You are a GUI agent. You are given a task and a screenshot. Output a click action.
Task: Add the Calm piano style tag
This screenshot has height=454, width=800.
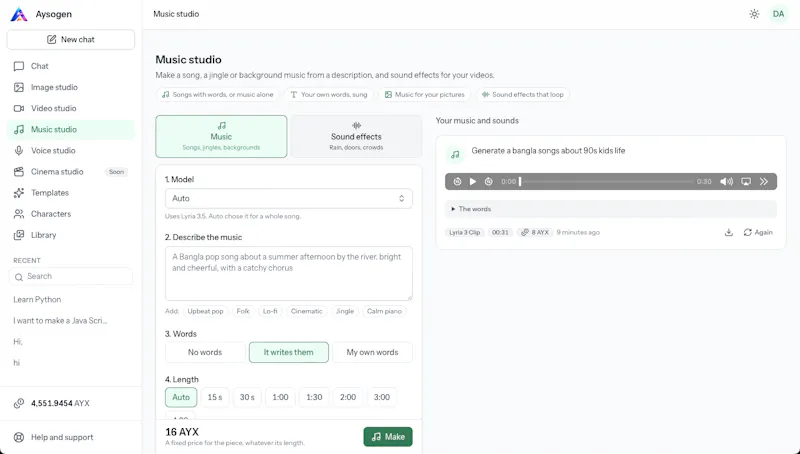384,311
